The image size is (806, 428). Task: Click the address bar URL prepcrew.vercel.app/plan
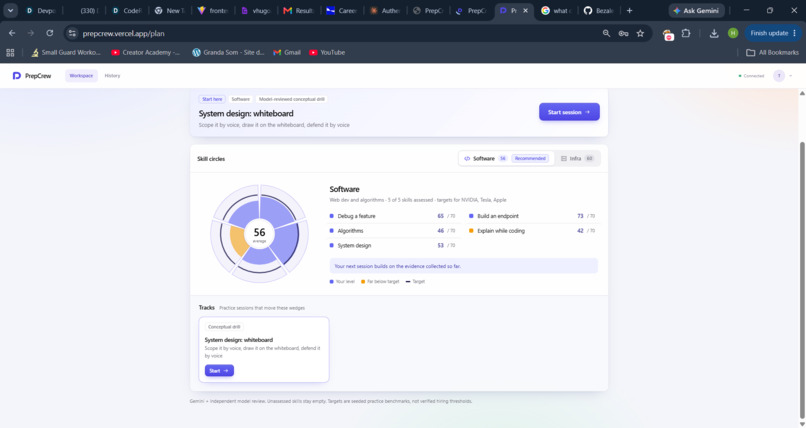click(123, 33)
